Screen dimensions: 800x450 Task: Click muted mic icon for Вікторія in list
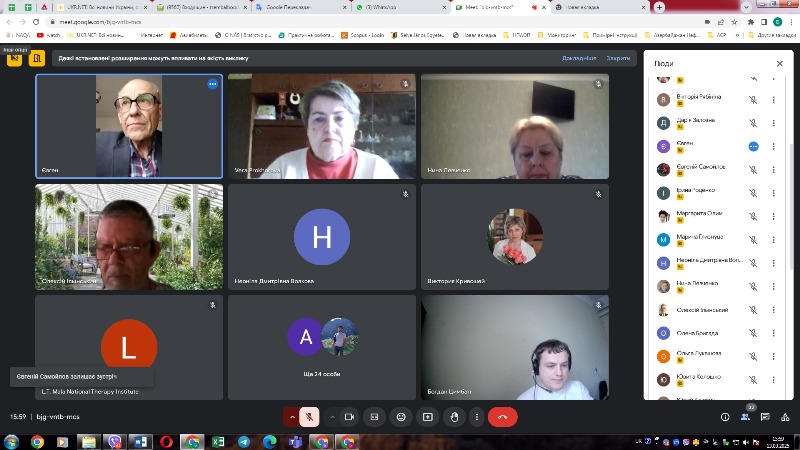(x=753, y=100)
